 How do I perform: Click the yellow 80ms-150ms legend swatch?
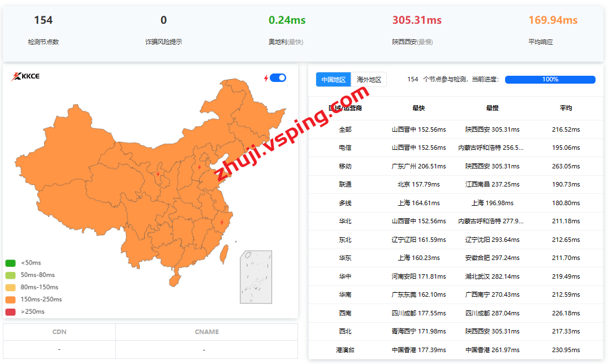pyautogui.click(x=10, y=287)
